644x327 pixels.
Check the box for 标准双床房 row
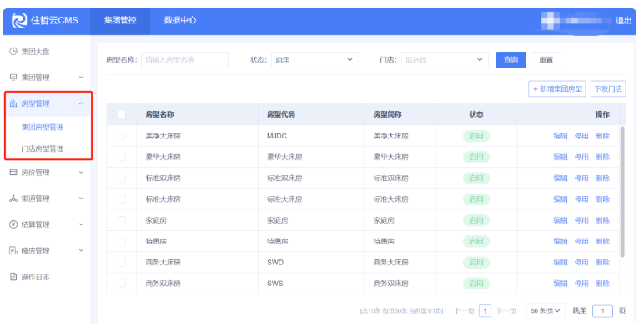[122, 178]
